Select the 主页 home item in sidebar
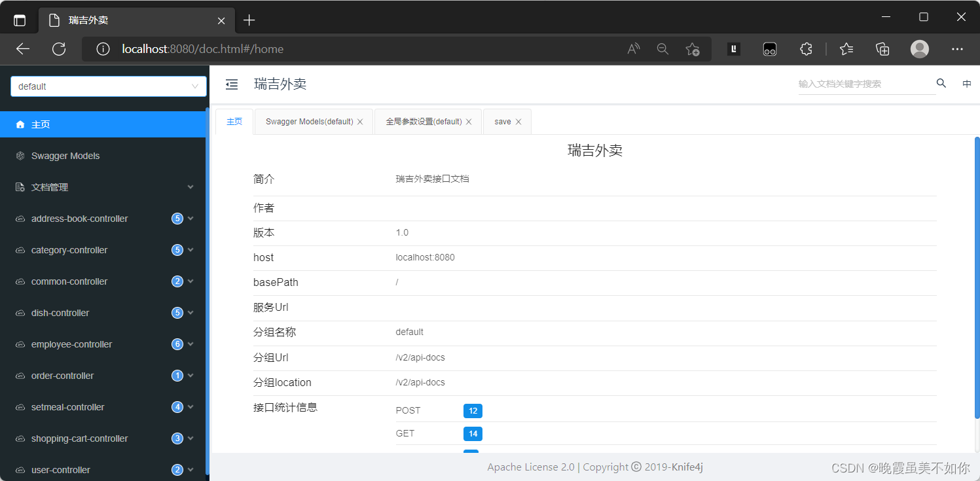This screenshot has height=481, width=980. click(x=39, y=124)
